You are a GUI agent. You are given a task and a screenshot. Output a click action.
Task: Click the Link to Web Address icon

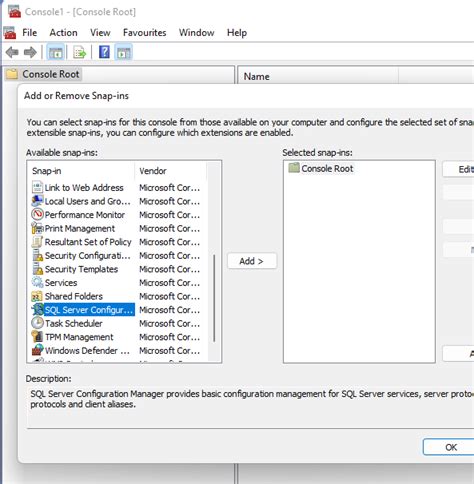coord(37,187)
